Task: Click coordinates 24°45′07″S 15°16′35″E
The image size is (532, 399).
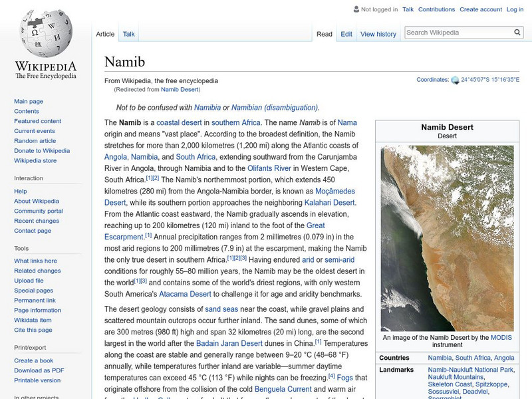Action: pyautogui.click(x=490, y=80)
